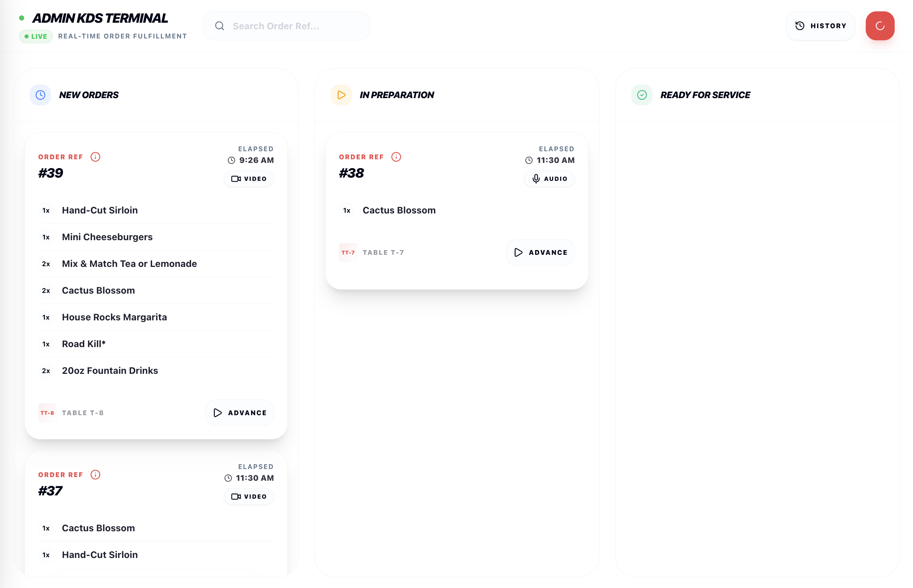
Task: Click the search magnifier icon
Action: pos(220,26)
